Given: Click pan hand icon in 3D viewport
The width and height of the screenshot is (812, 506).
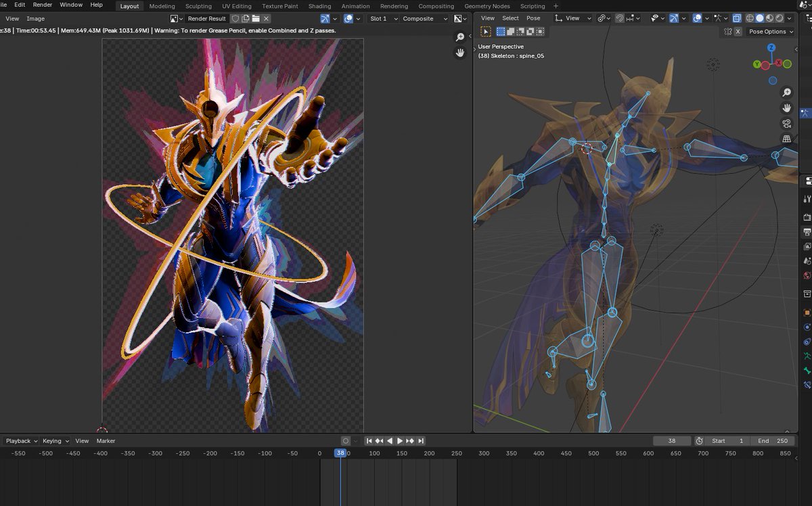Looking at the screenshot, I should (x=786, y=108).
